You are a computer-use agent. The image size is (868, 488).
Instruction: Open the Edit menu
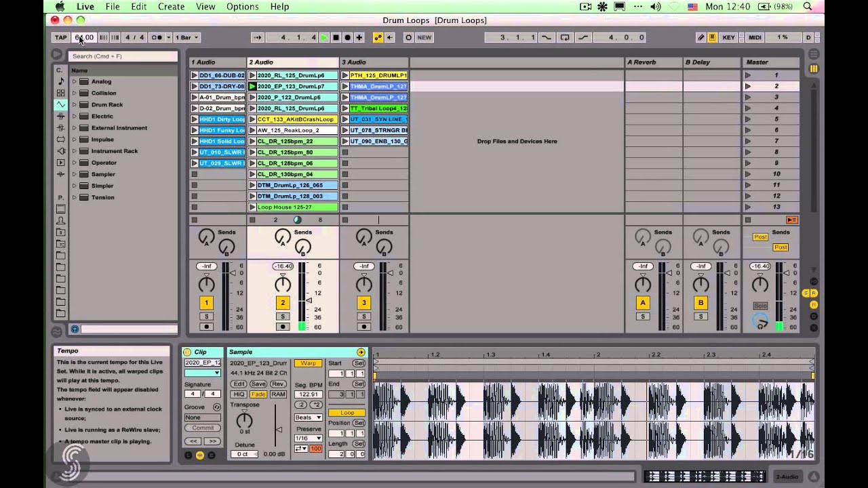click(x=139, y=6)
